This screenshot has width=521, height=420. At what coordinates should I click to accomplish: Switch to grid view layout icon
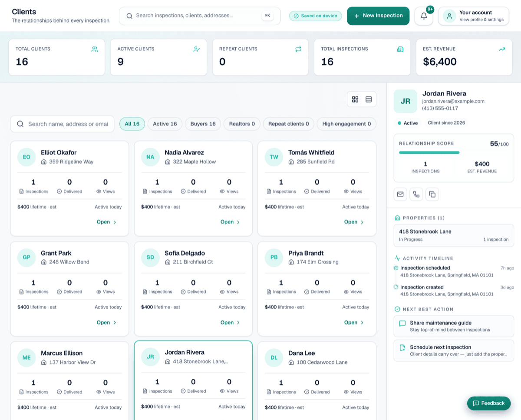[355, 99]
